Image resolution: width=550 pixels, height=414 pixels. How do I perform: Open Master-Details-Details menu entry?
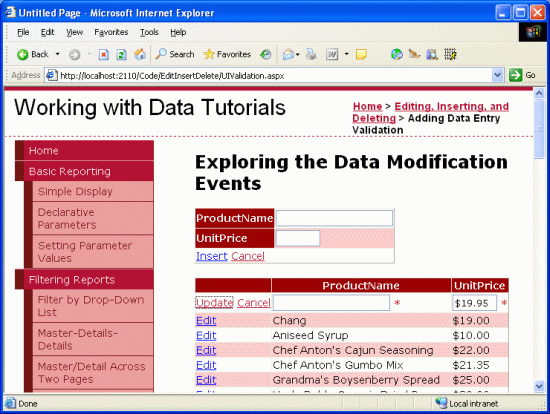93,339
